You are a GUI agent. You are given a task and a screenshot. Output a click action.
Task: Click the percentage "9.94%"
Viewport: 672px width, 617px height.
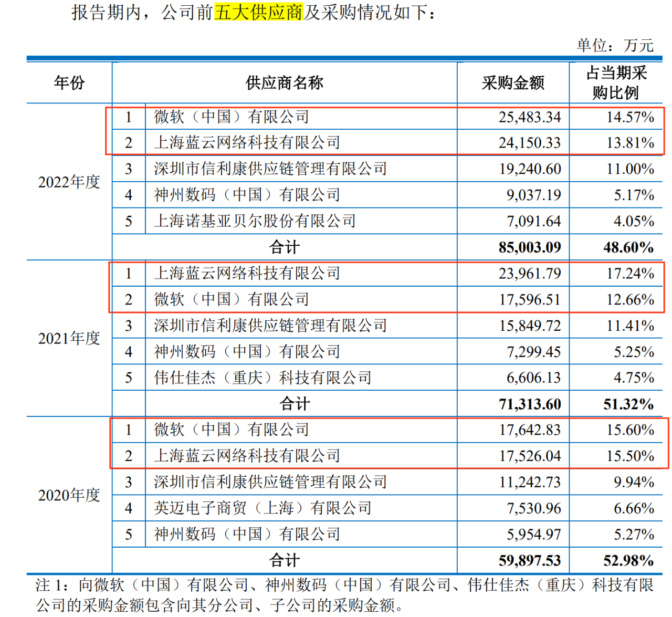click(x=634, y=482)
